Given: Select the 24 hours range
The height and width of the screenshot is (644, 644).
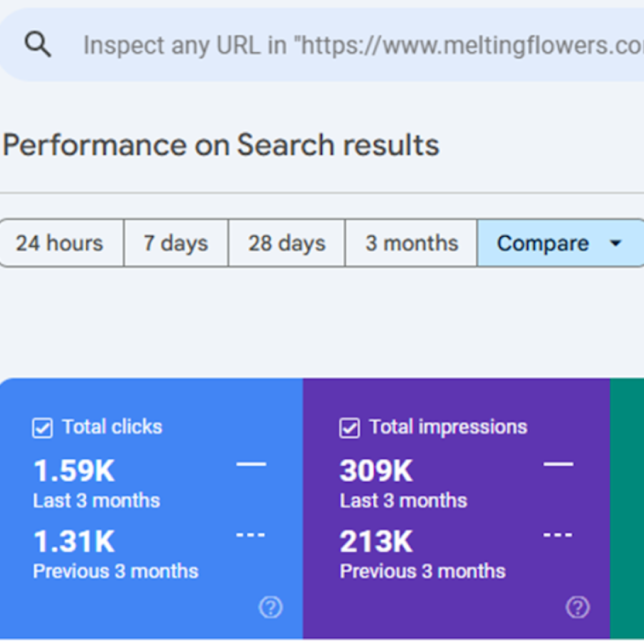Looking at the screenshot, I should click(60, 243).
